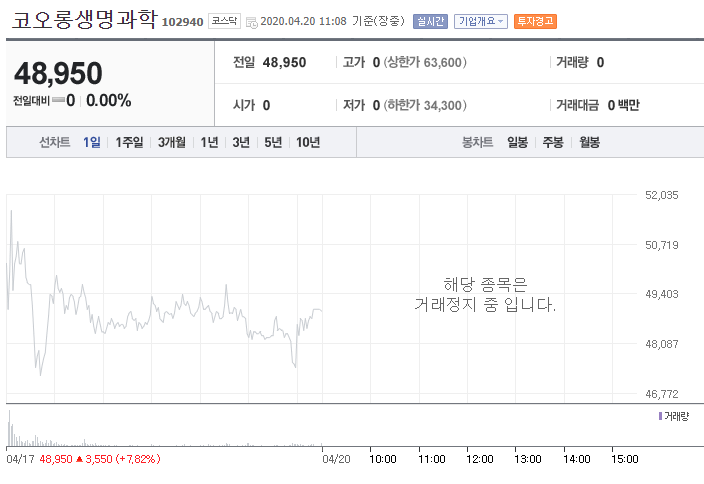Click the 12:00 time axis label
Image resolution: width=704 pixels, height=484 pixels.
480,459
